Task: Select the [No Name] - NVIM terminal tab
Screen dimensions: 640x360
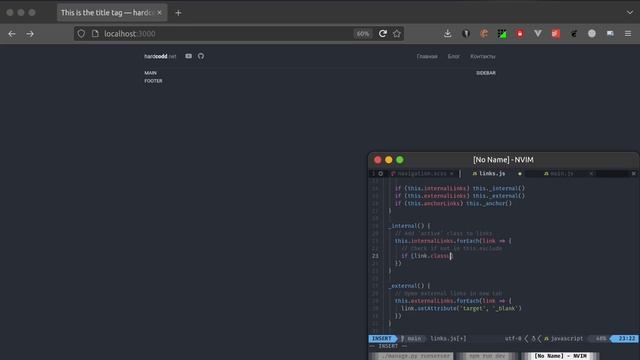Action: tap(560, 356)
